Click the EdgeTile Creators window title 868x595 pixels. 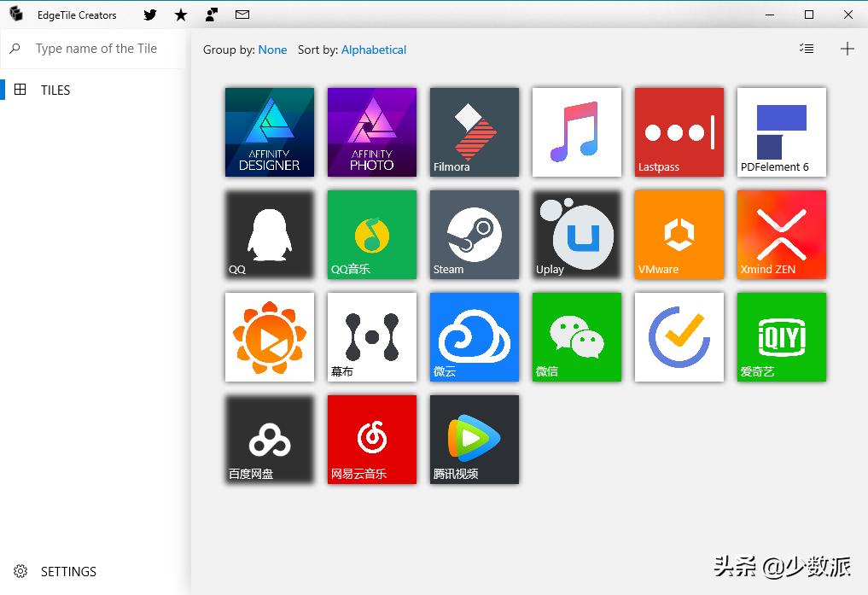click(77, 15)
